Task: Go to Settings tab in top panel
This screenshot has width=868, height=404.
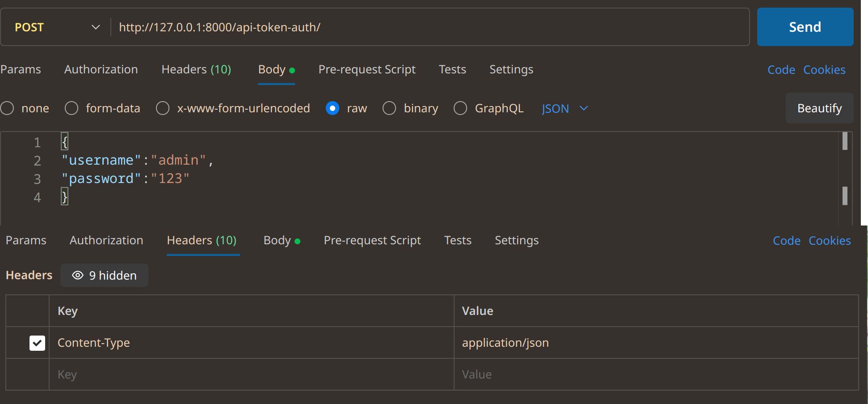Action: point(511,69)
